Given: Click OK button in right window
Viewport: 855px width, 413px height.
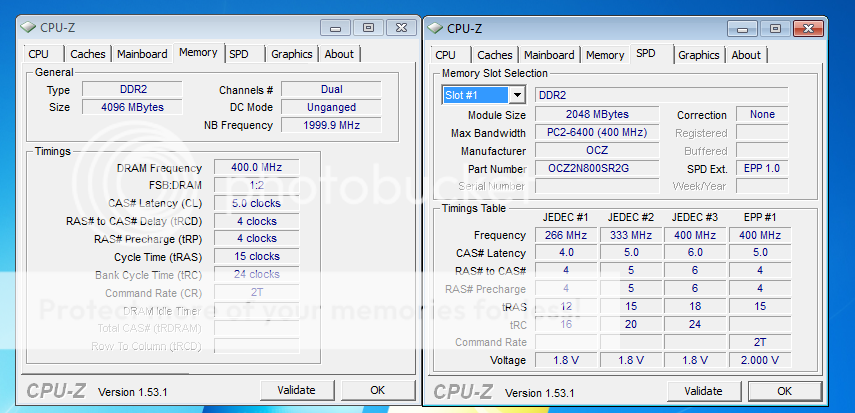Looking at the screenshot, I should tap(785, 391).
